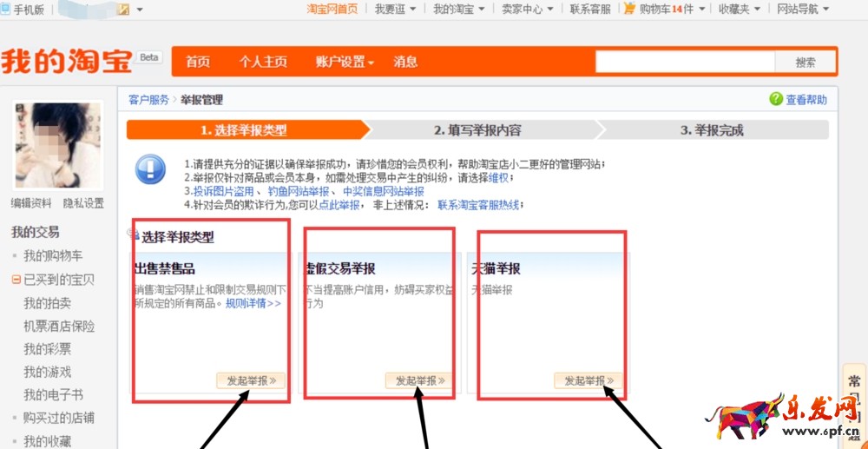This screenshot has width=868, height=449.
Task: Open 我的电子书 in the sidebar
Action: click(53, 395)
